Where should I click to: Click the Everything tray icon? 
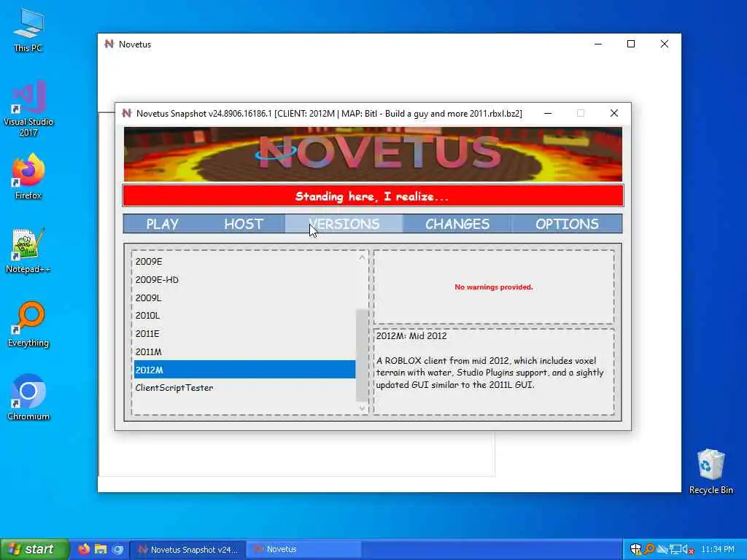(x=649, y=550)
